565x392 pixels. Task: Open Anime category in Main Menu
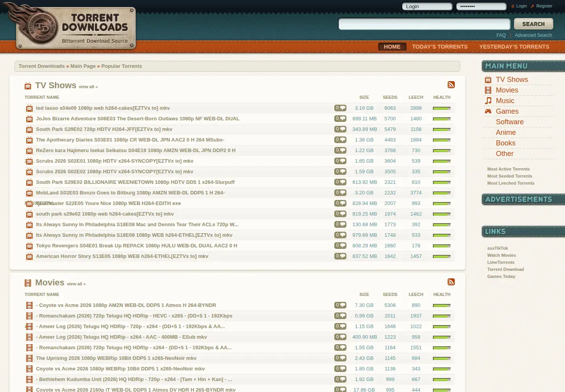506,132
